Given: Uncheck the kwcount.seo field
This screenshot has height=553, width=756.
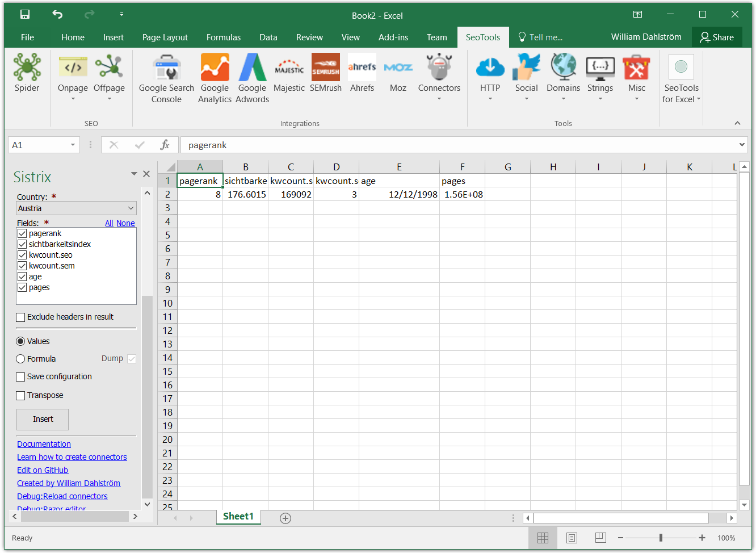Looking at the screenshot, I should click(x=22, y=255).
